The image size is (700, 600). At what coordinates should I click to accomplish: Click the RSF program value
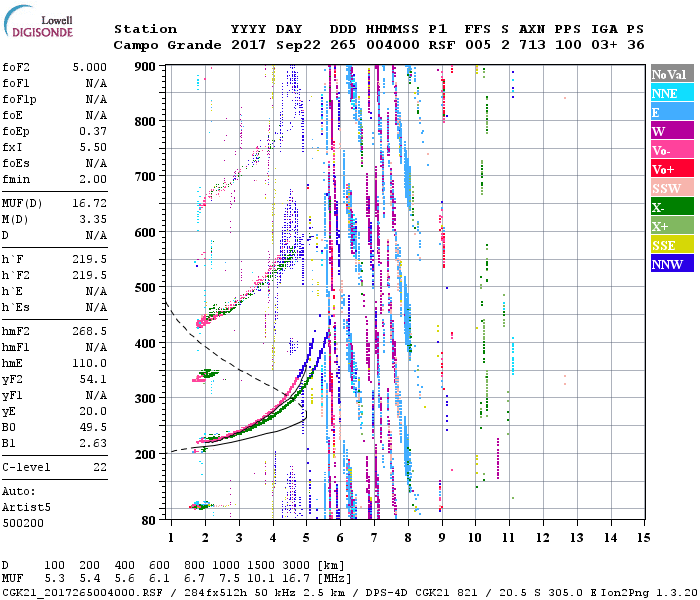pos(442,45)
